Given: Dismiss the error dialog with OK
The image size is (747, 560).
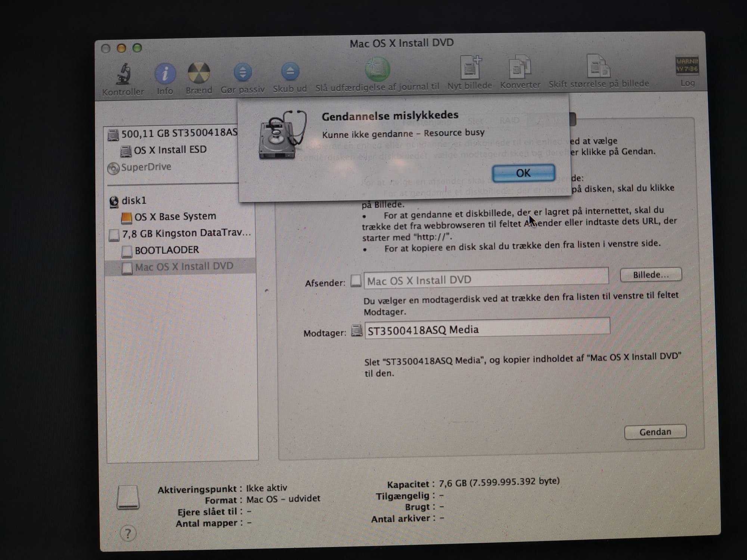Looking at the screenshot, I should tap(523, 173).
